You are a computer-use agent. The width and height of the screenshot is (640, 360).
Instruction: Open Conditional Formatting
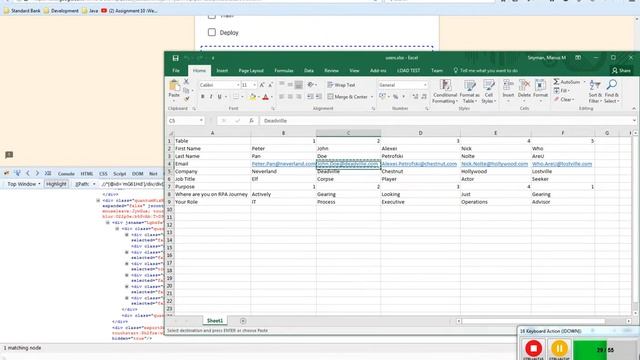click(445, 91)
